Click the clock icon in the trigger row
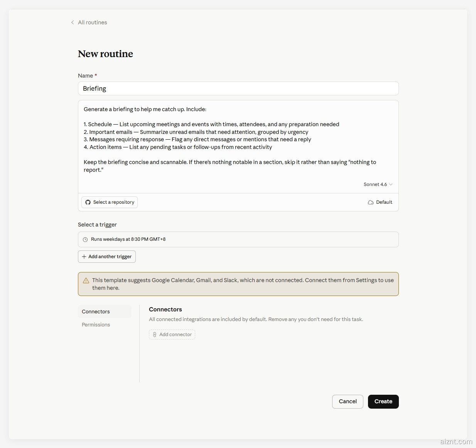This screenshot has height=448, width=476. coord(85,240)
